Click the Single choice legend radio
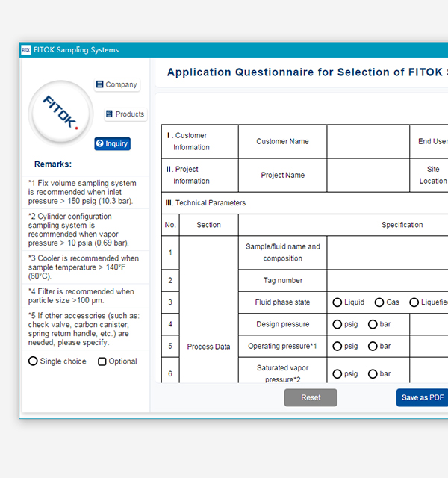The width and height of the screenshot is (448, 478). [33, 361]
